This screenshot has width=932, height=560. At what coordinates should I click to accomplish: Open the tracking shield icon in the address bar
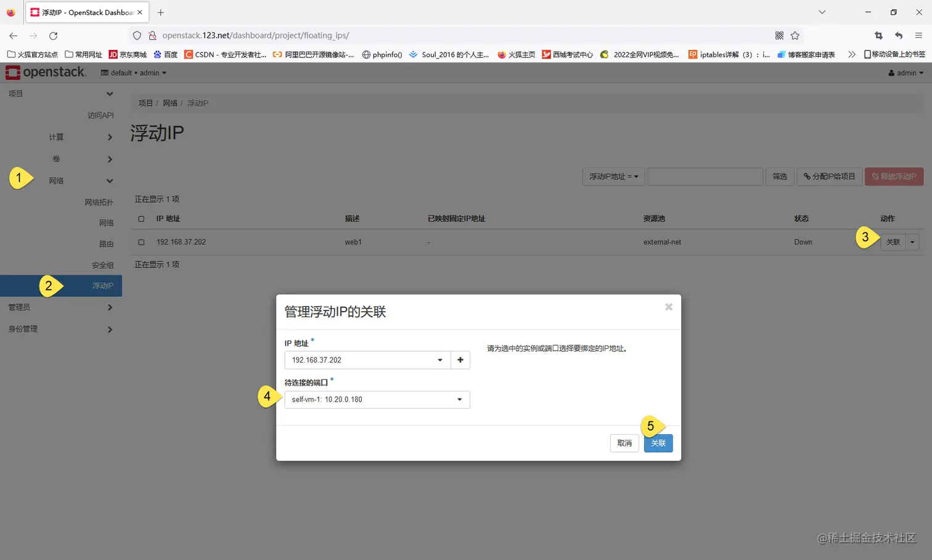137,36
